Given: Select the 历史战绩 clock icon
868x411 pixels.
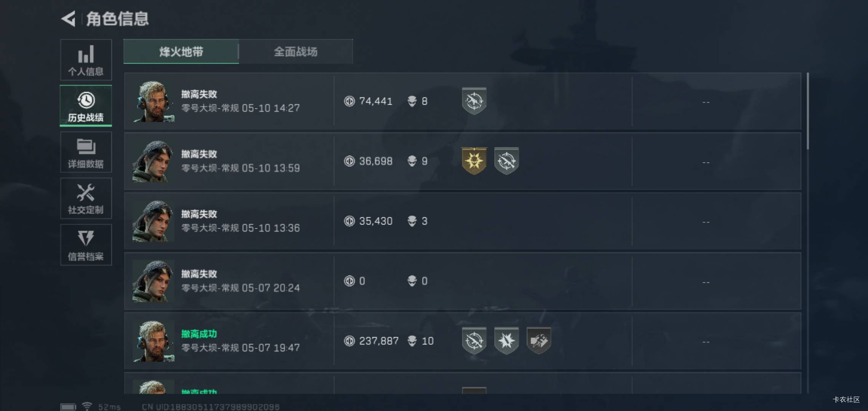Looking at the screenshot, I should 86,100.
